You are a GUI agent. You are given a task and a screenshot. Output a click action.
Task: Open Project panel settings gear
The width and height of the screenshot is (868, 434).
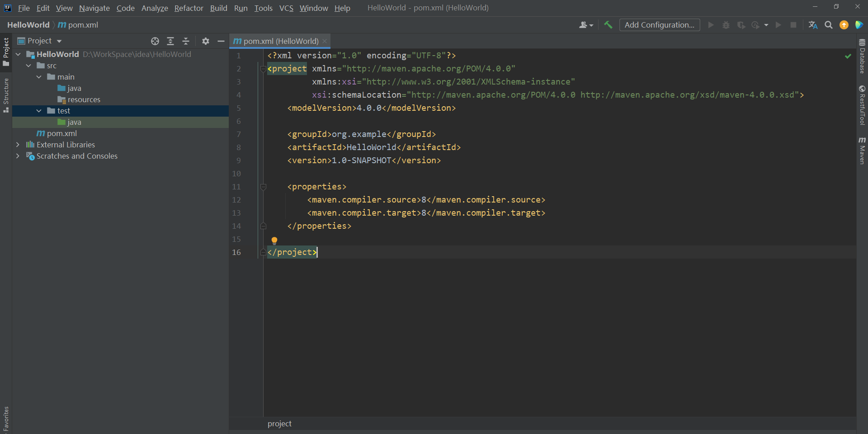click(206, 41)
